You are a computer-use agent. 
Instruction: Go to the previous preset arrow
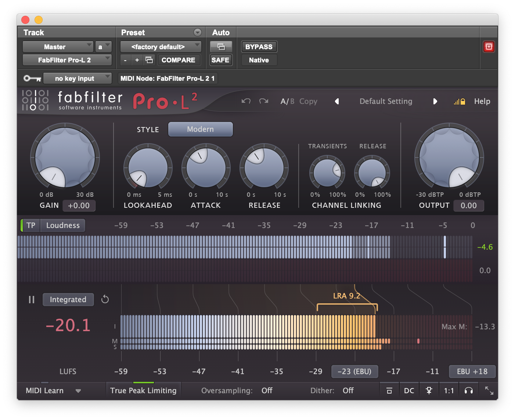336,101
